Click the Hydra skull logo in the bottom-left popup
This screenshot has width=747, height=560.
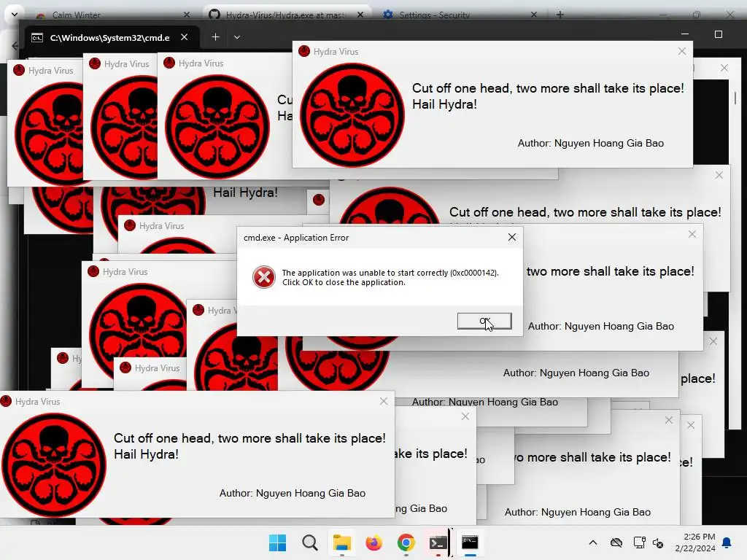pos(54,464)
